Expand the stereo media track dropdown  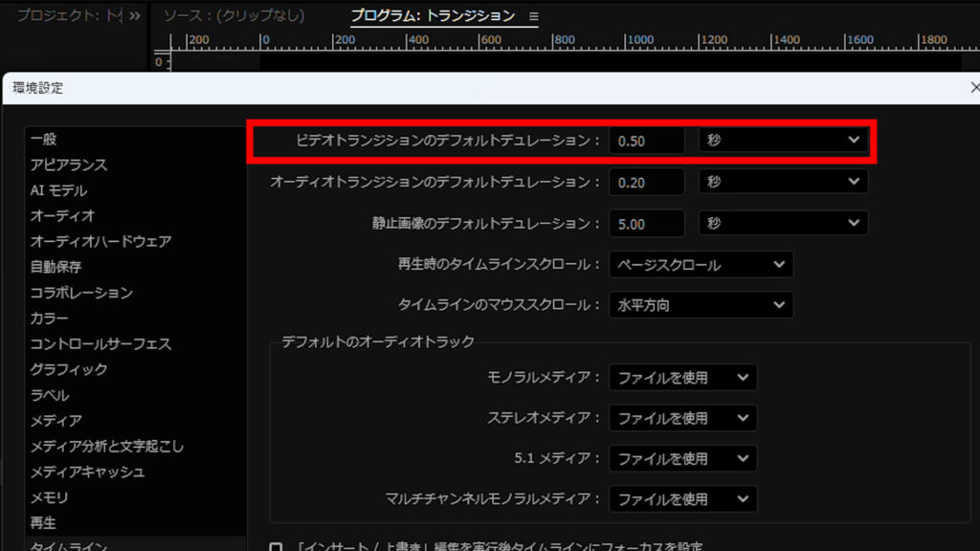point(682,418)
